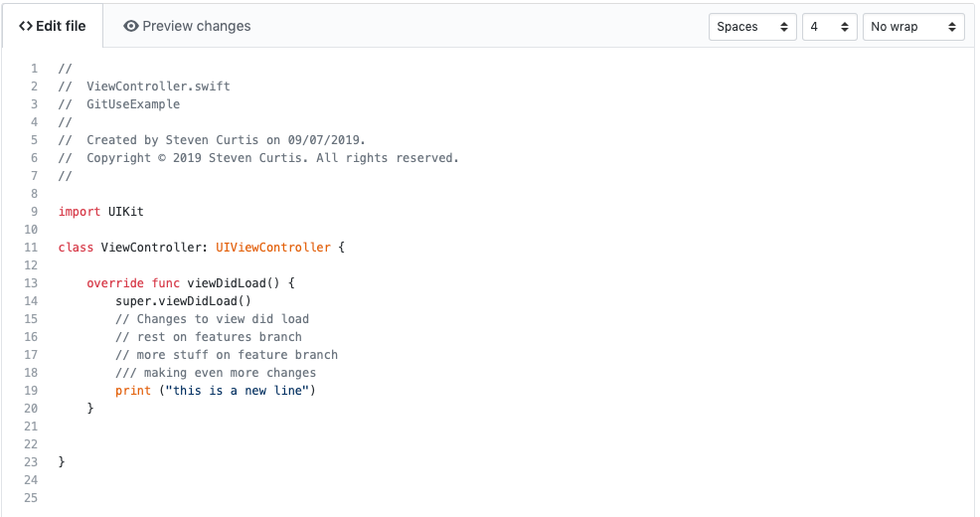
Task: Open the Preview changes tab
Action: [187, 26]
